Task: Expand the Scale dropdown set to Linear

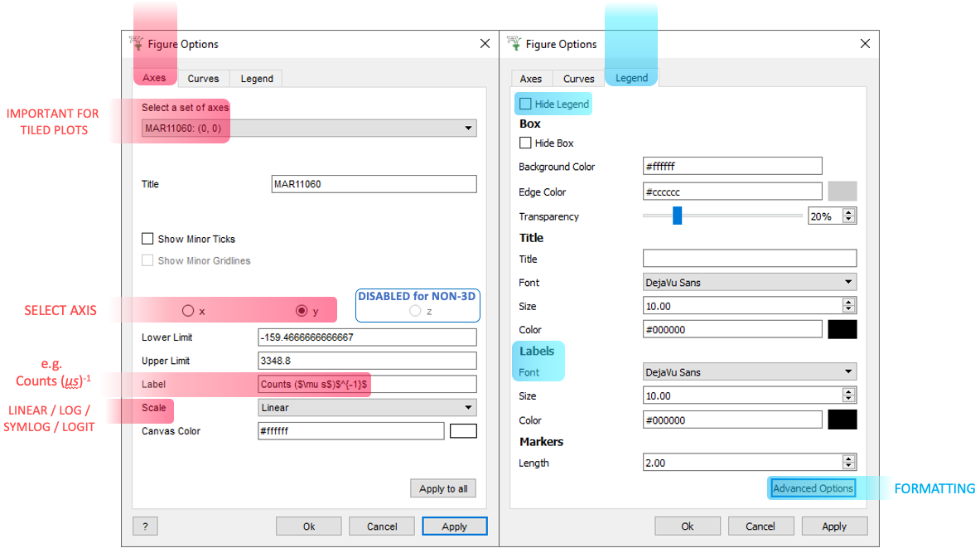Action: [367, 408]
